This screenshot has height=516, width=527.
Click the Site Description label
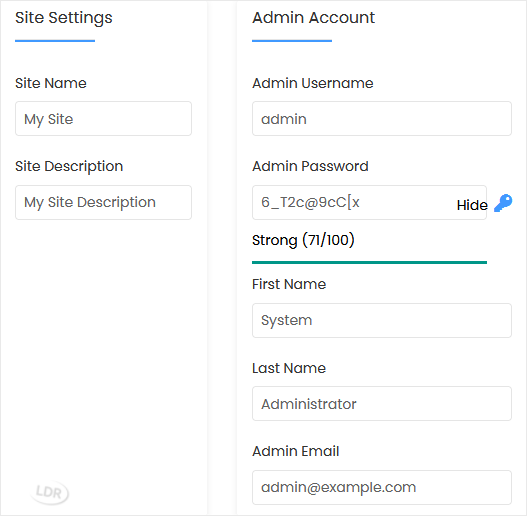click(69, 166)
